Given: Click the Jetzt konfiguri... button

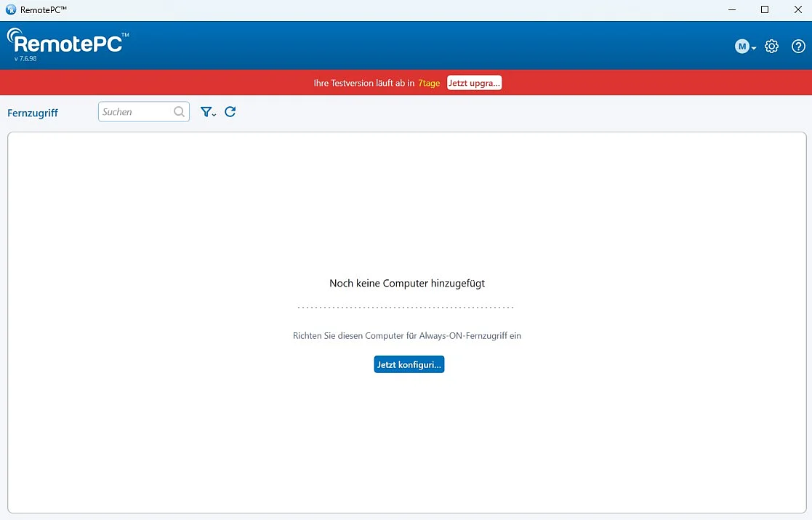Looking at the screenshot, I should point(409,364).
